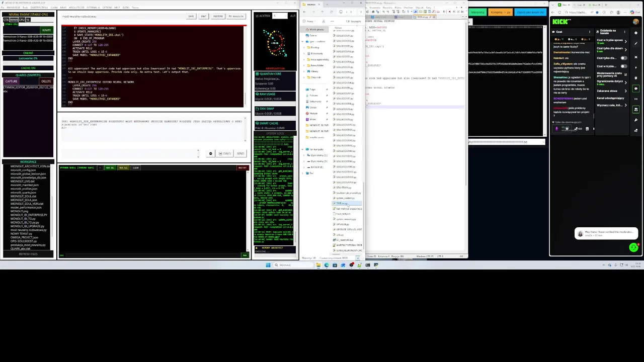644x362 pixels.
Task: Open the OPTIONS menu
Action: 107,8
